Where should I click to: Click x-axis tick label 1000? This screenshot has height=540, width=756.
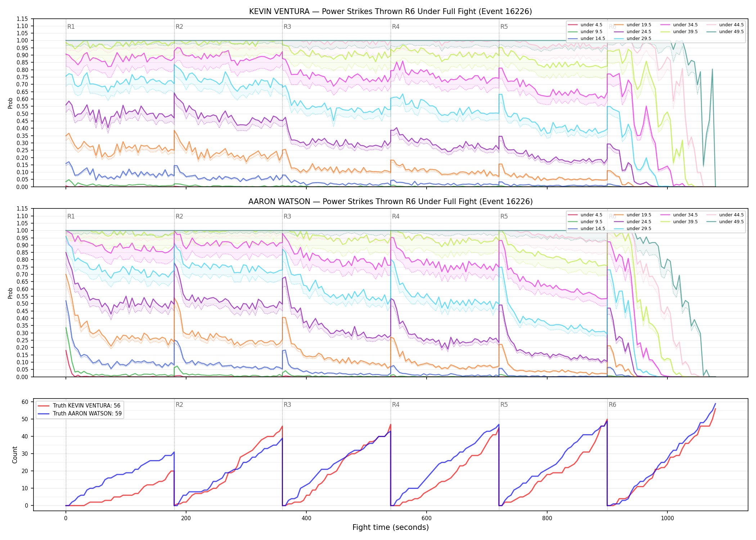(x=667, y=518)
